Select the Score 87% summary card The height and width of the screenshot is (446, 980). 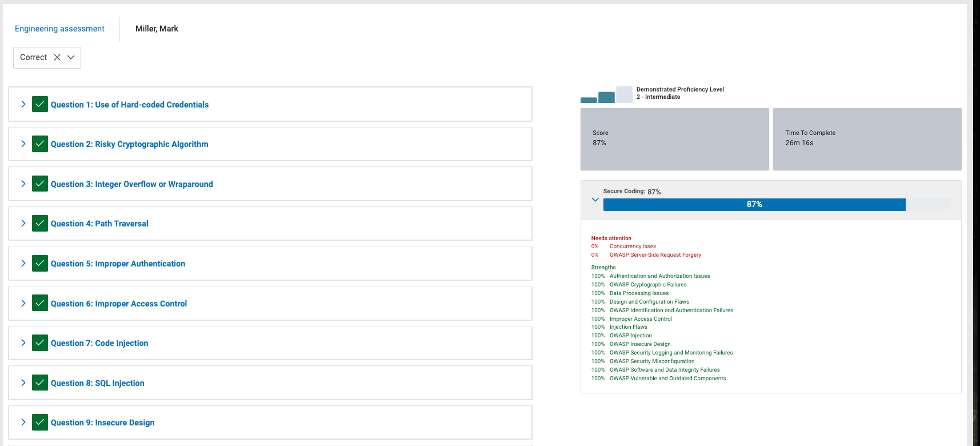point(674,139)
